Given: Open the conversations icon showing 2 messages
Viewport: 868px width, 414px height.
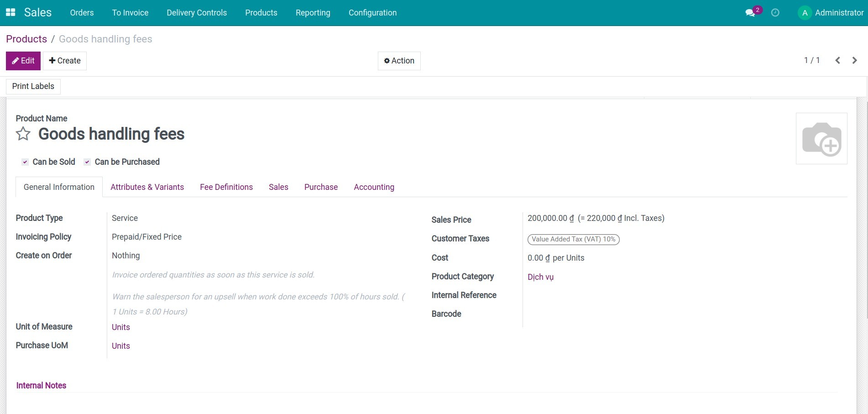Looking at the screenshot, I should click(750, 12).
